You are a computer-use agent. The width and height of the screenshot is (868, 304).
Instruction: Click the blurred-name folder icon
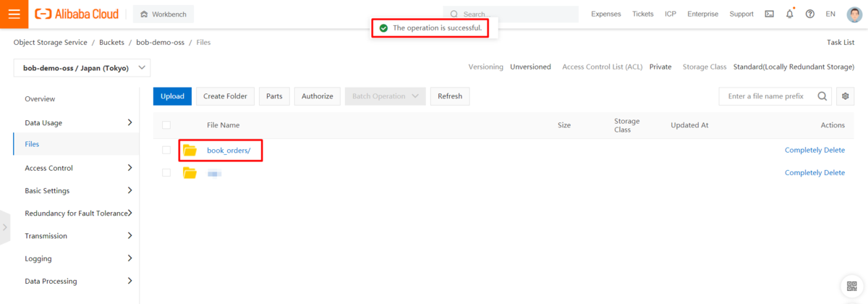point(190,172)
